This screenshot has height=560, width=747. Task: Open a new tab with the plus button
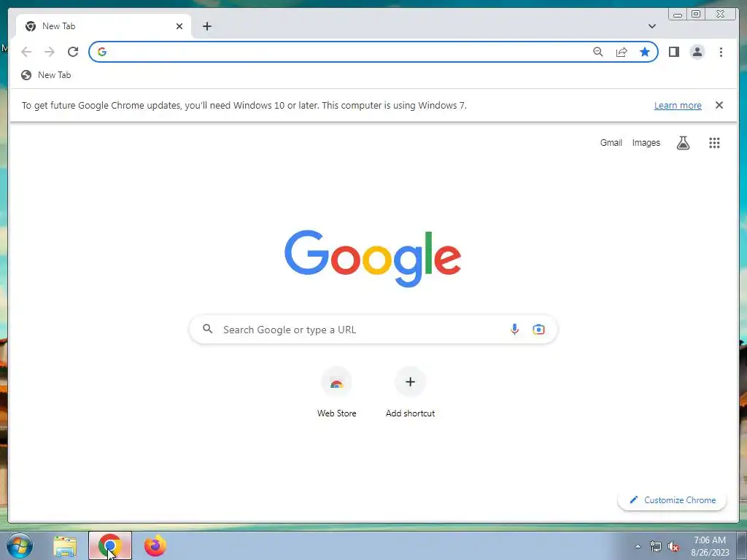(206, 26)
